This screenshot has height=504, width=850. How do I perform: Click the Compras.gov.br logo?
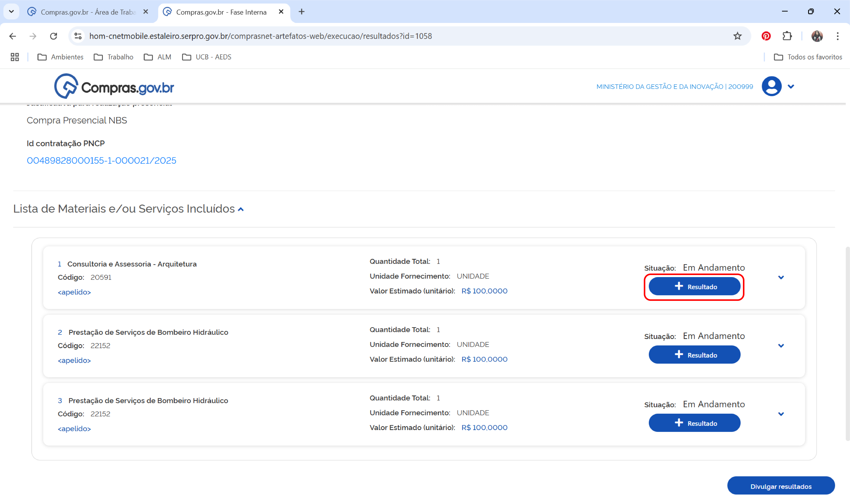(114, 86)
